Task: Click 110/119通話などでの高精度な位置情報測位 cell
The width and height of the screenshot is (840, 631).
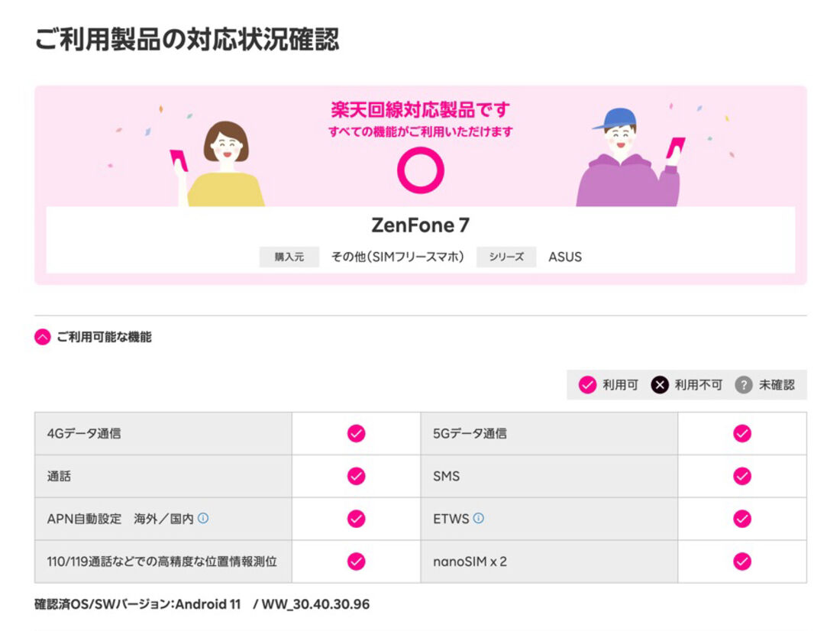Action: coord(163,561)
